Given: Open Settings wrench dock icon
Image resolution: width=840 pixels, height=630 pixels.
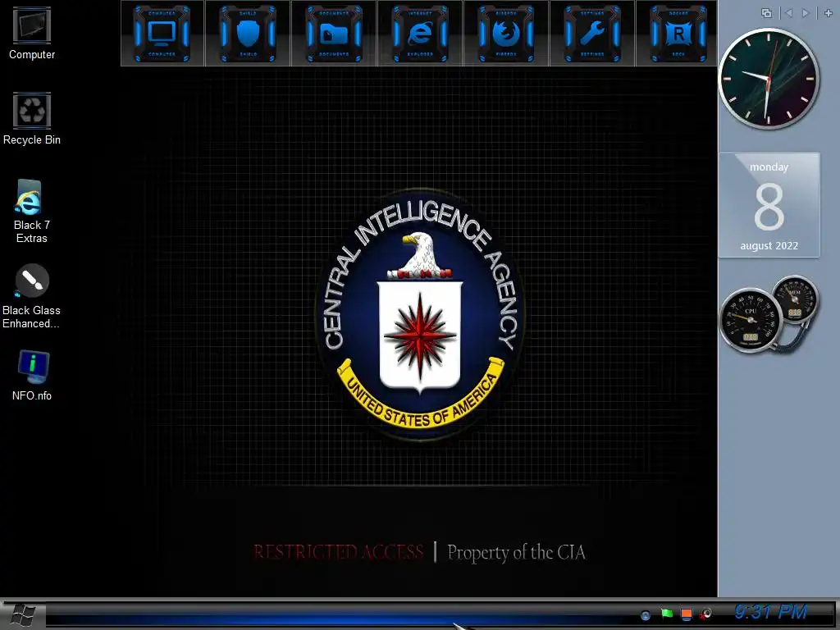Looking at the screenshot, I should coord(592,33).
